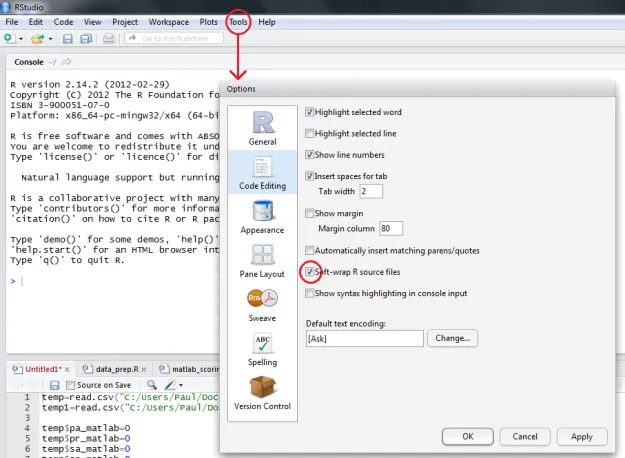The image size is (625, 458).
Task: Open the Help menu
Action: pos(267,22)
